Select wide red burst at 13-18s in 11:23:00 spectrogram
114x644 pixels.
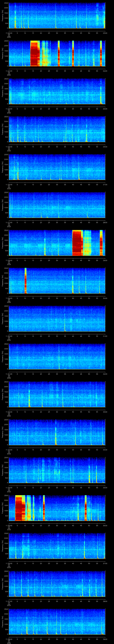[x=35, y=54]
